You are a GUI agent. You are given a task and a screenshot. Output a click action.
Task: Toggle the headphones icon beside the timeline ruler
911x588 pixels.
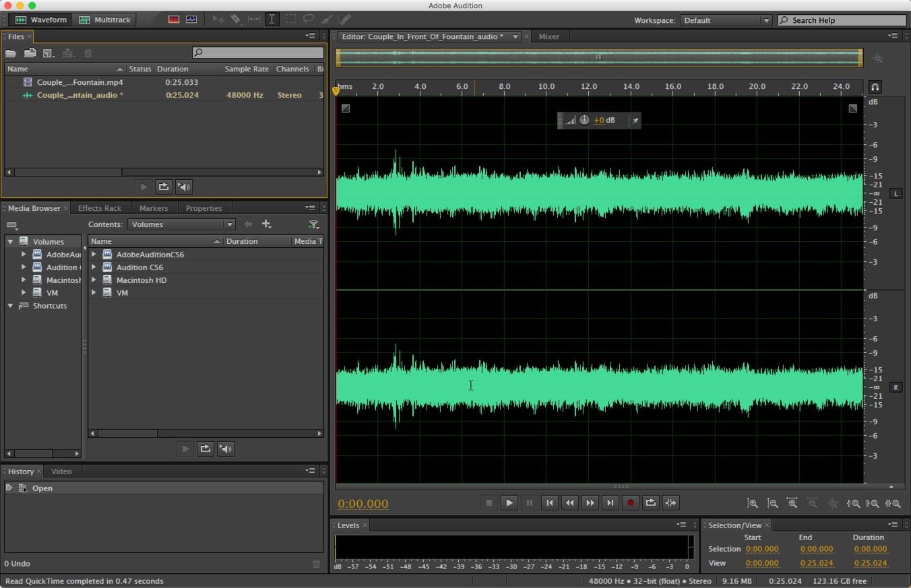[875, 87]
